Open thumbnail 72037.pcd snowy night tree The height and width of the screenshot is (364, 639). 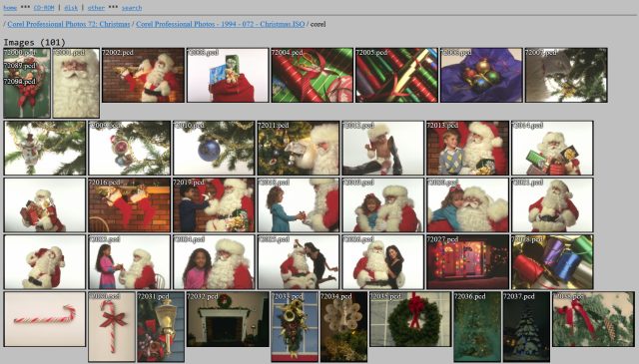tap(526, 326)
